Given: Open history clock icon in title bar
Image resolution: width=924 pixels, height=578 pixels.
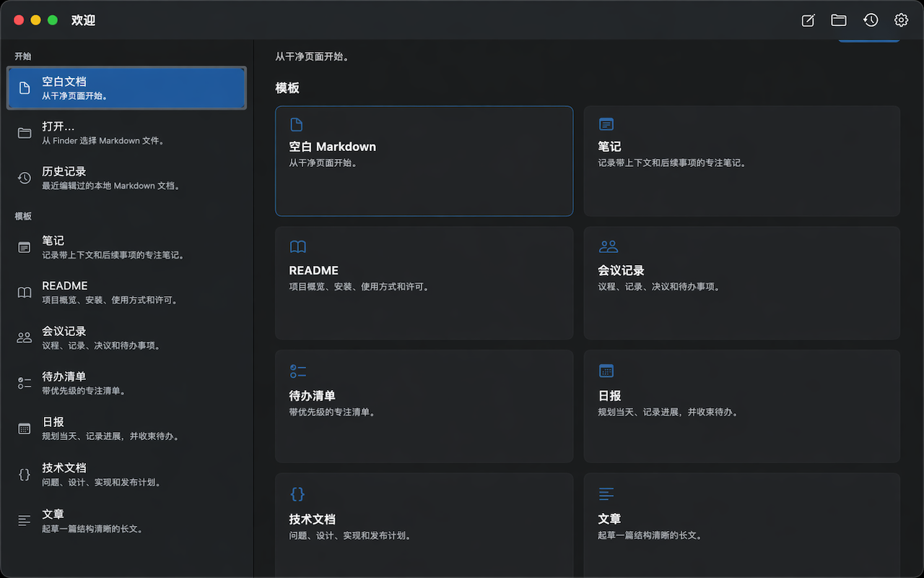Looking at the screenshot, I should 871,20.
